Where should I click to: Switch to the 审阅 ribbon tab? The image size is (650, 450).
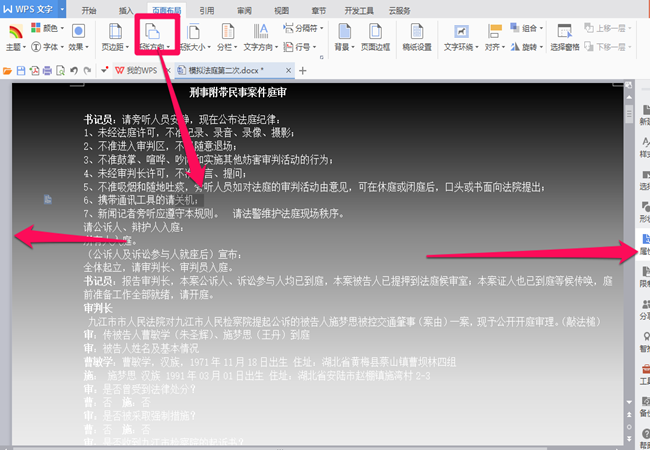click(x=244, y=10)
